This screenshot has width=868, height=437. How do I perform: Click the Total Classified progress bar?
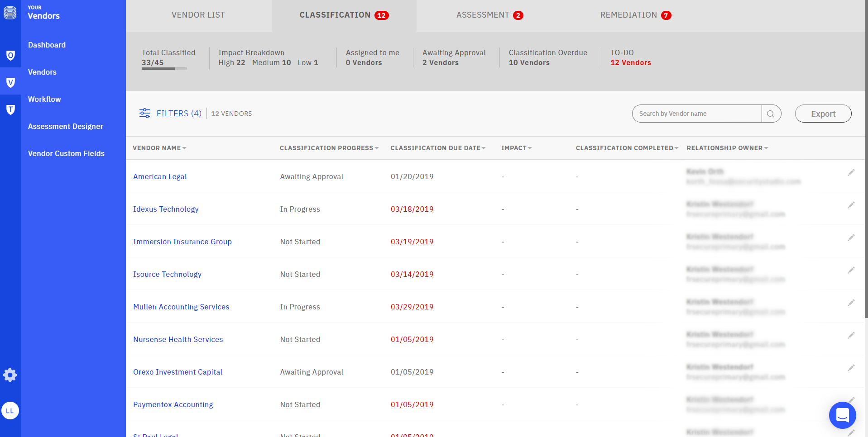[x=164, y=69]
